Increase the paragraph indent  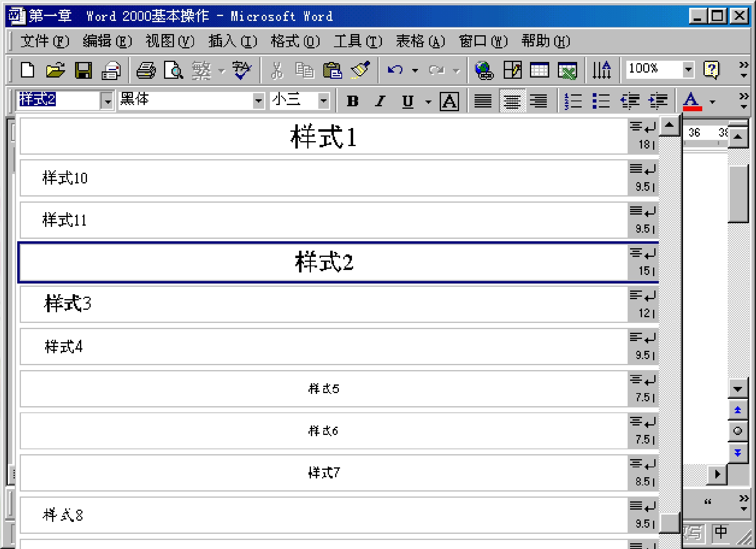[x=658, y=101]
